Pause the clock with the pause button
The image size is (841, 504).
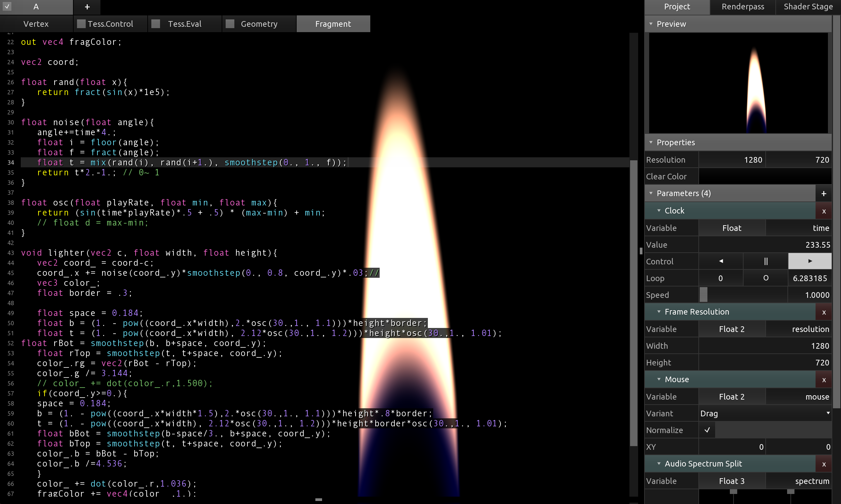pyautogui.click(x=765, y=261)
